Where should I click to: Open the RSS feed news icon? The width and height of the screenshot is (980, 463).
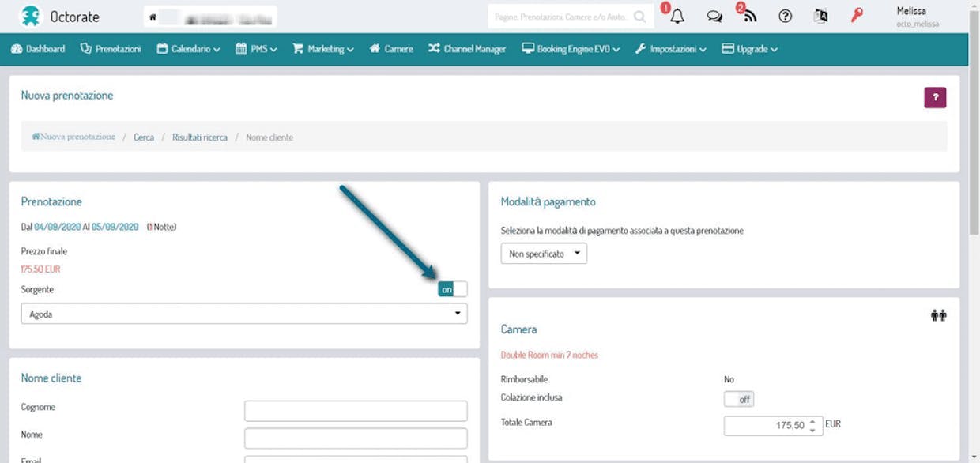point(749,16)
